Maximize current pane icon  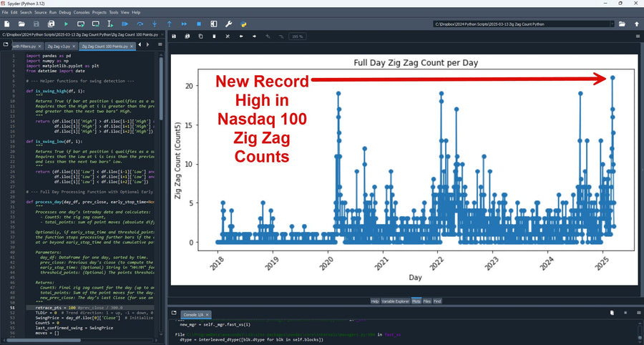click(213, 24)
